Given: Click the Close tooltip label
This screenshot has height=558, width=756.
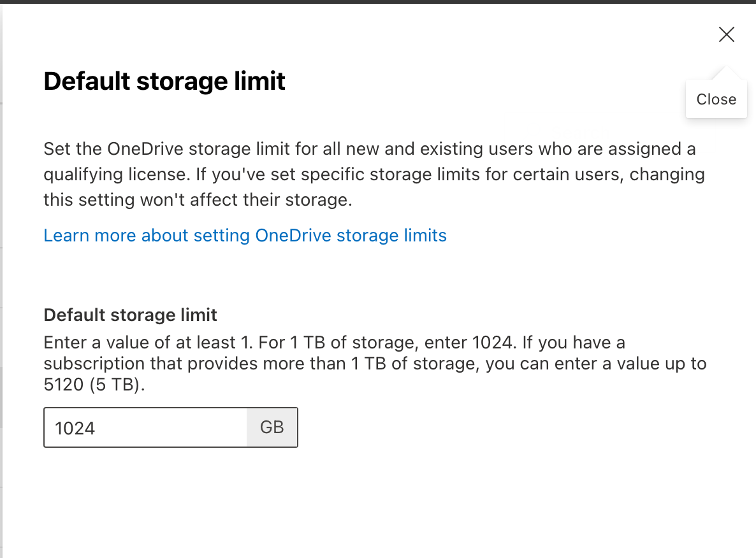Looking at the screenshot, I should [x=716, y=99].
